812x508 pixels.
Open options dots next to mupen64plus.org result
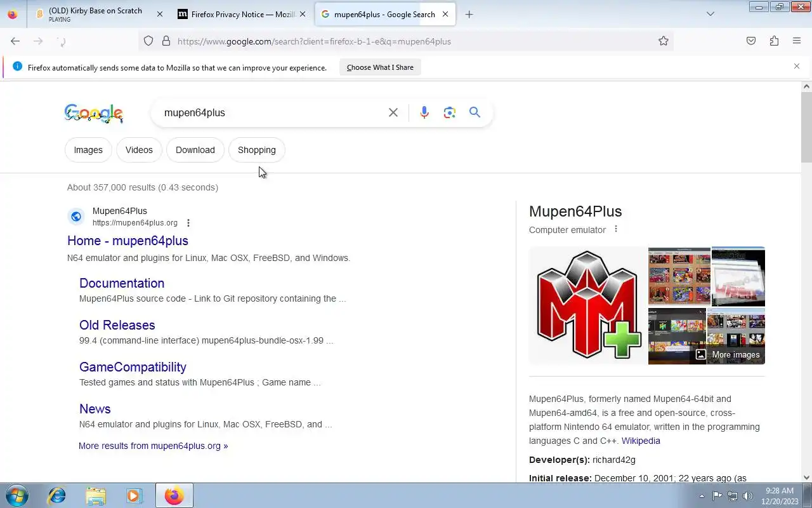click(x=188, y=223)
